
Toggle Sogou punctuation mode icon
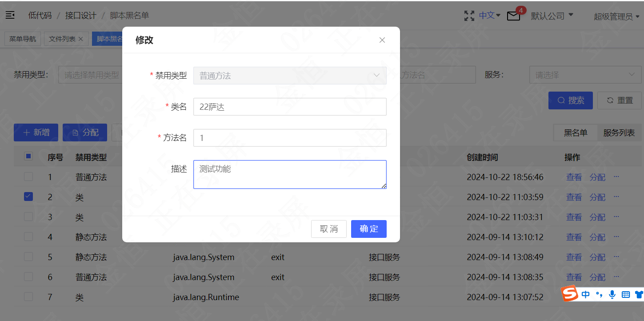point(599,294)
